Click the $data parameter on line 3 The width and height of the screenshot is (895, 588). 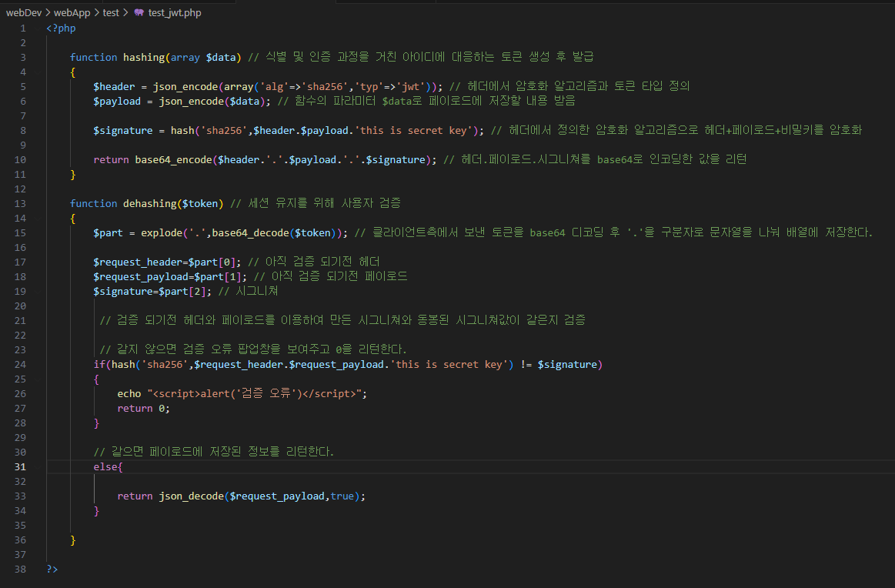[x=221, y=57]
